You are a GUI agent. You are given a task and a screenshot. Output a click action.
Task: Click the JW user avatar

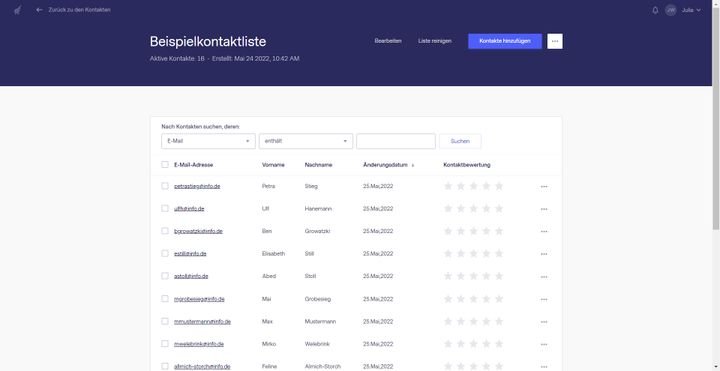671,10
